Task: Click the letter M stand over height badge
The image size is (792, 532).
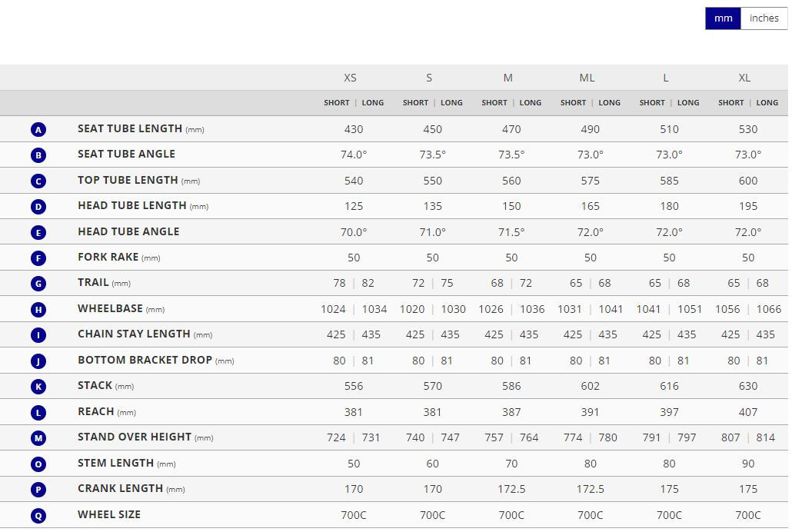Action: click(x=39, y=438)
